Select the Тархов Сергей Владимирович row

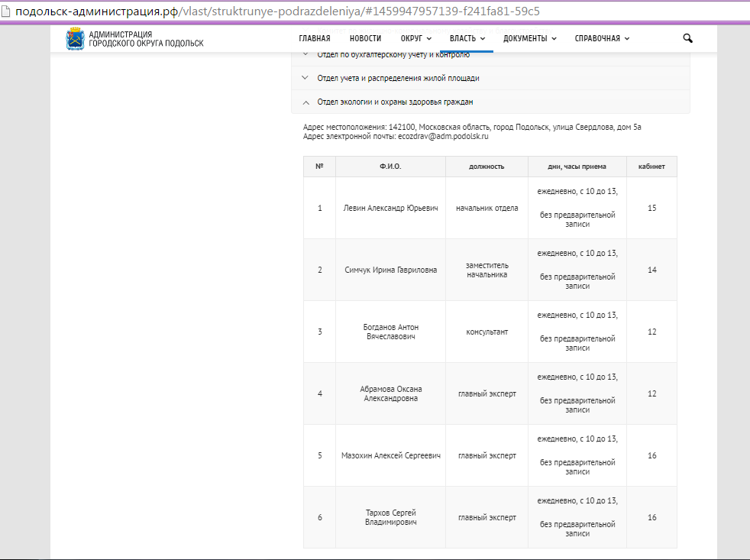[x=390, y=517]
